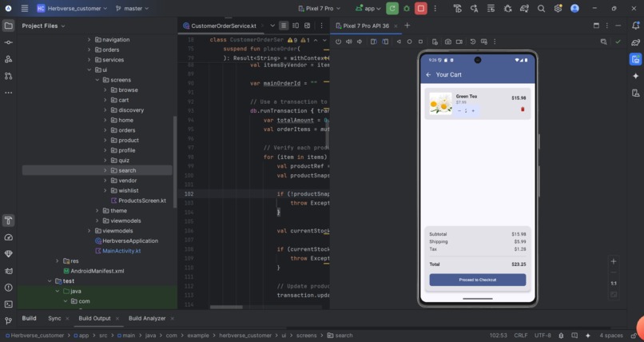Go back from Your Cart screen

428,75
